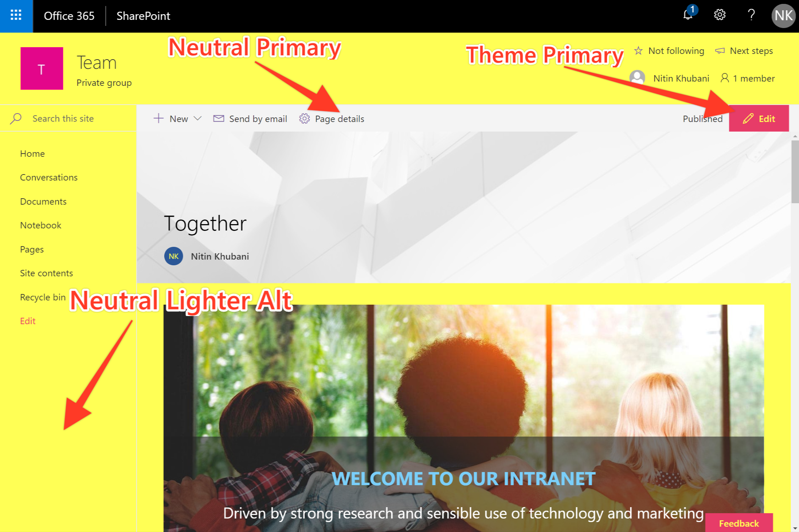Open the Feedback button
The width and height of the screenshot is (799, 532).
click(739, 523)
